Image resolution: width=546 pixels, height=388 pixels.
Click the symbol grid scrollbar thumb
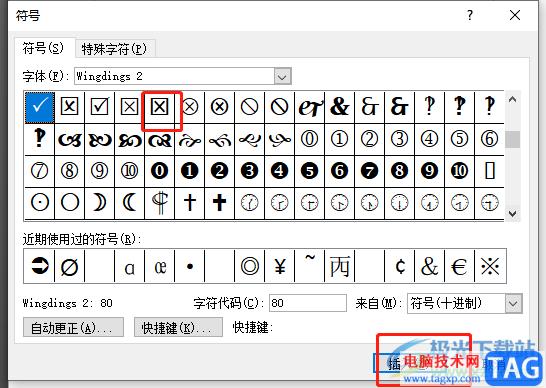pyautogui.click(x=512, y=139)
